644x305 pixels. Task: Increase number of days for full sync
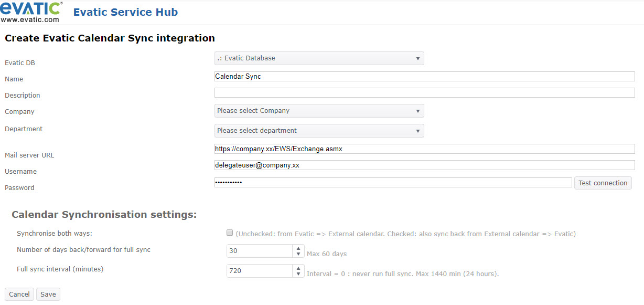[298, 248]
